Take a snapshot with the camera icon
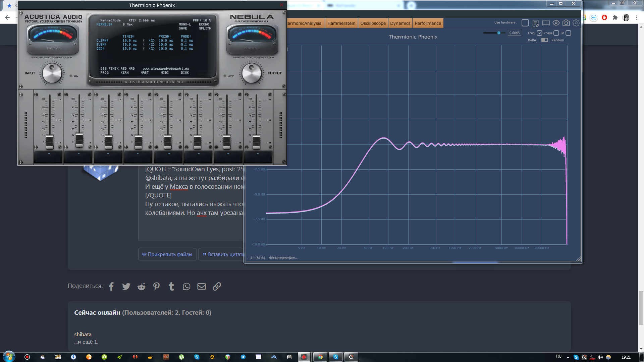The height and width of the screenshot is (362, 644). click(x=566, y=23)
